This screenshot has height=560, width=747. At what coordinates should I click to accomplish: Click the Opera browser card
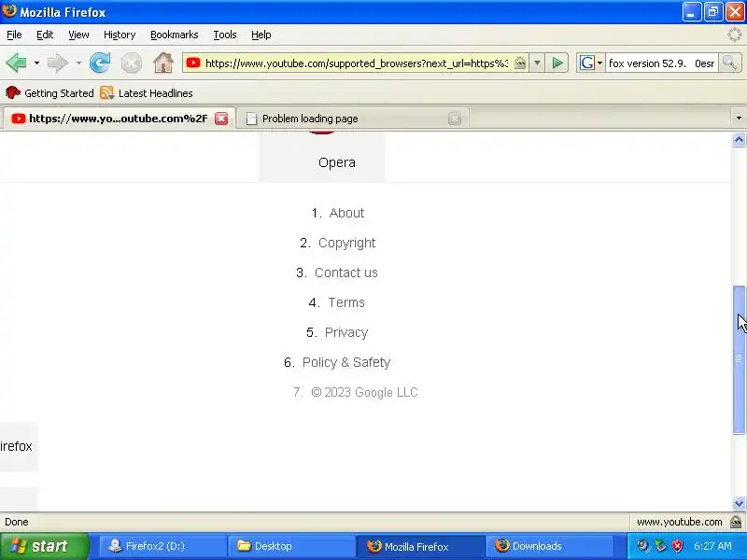tap(322, 158)
